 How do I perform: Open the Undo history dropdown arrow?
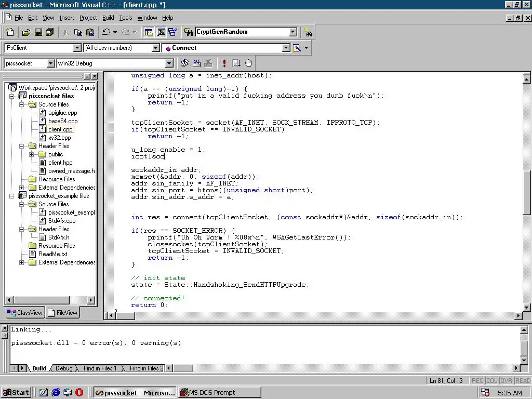115,32
